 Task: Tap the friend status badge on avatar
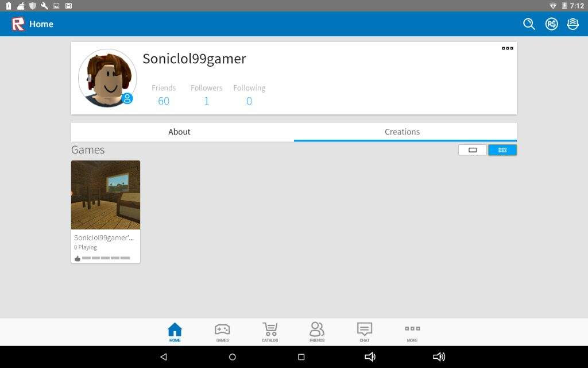[127, 99]
